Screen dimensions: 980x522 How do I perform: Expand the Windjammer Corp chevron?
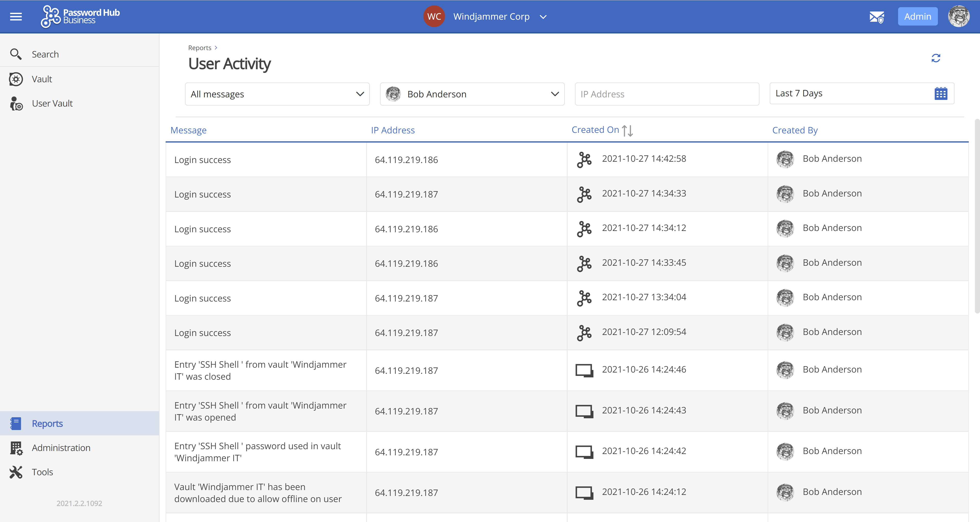(x=543, y=17)
